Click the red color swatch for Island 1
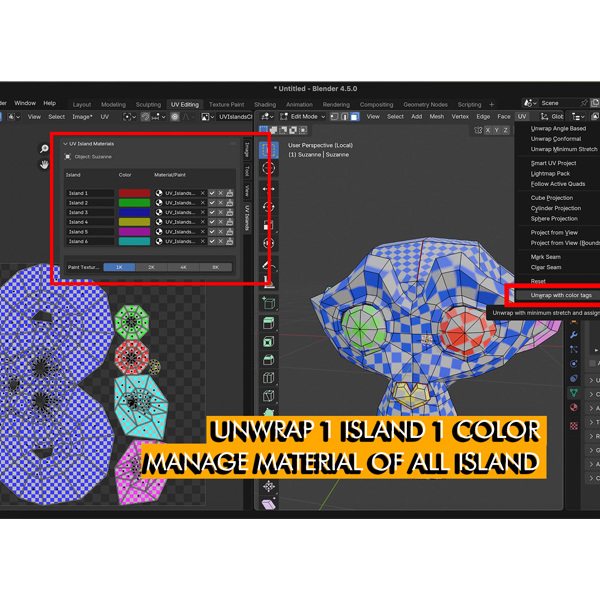This screenshot has height=600, width=600. tap(134, 193)
